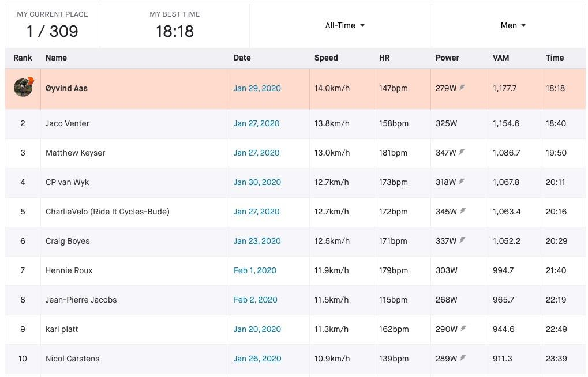The height and width of the screenshot is (377, 588).
Task: Open Jan 29, 2020 activity link
Action: [x=257, y=88]
